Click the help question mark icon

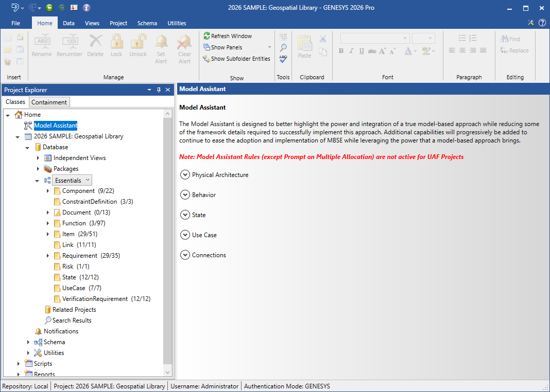click(542, 23)
